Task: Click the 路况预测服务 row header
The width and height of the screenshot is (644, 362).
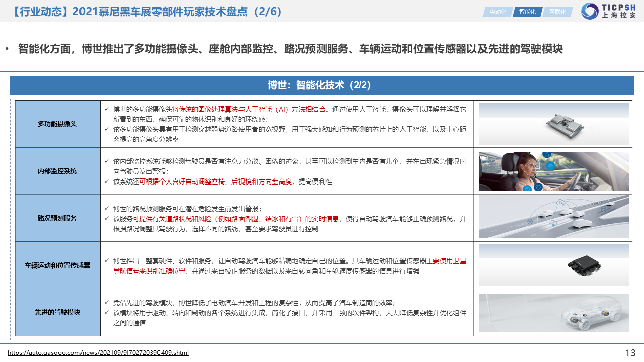Action: [57, 218]
